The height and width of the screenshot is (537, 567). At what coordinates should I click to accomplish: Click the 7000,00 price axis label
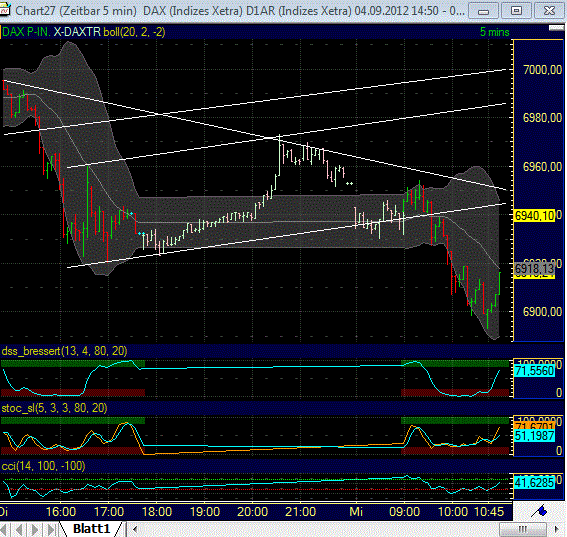click(542, 69)
